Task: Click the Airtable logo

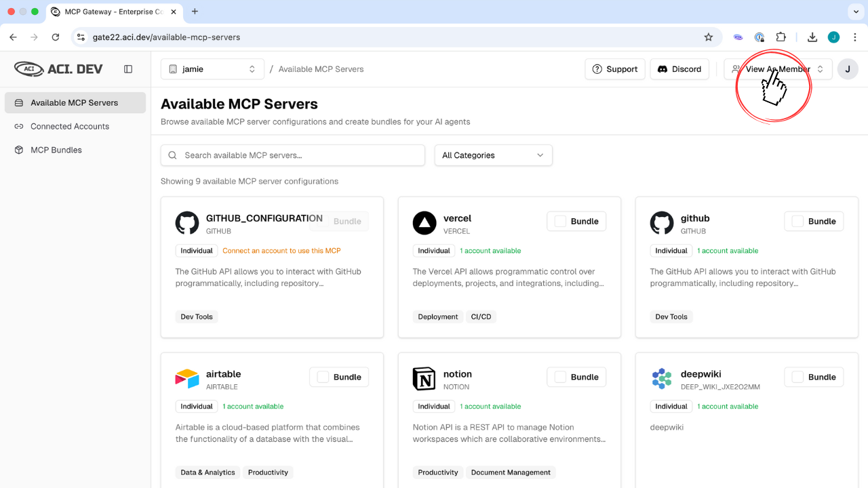Action: [x=187, y=379]
